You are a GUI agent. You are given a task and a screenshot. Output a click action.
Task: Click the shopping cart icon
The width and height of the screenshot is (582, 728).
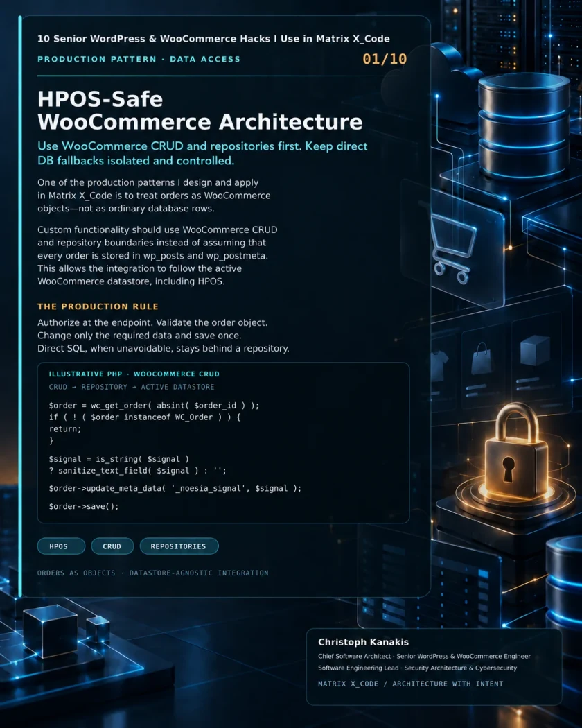[452, 248]
